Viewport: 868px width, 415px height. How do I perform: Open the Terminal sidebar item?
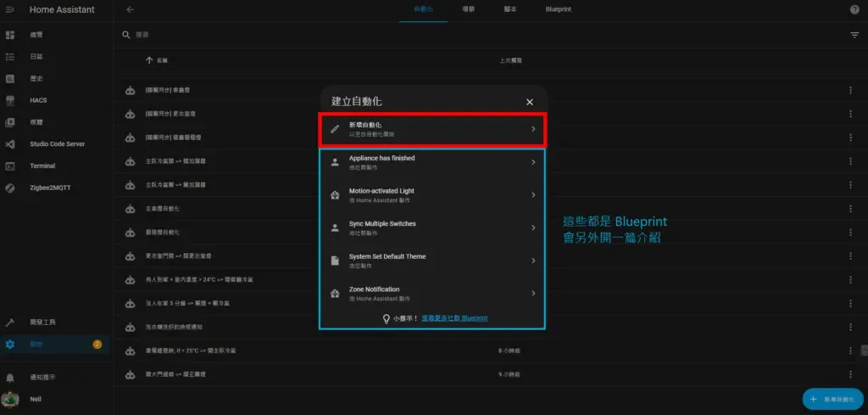tap(42, 166)
